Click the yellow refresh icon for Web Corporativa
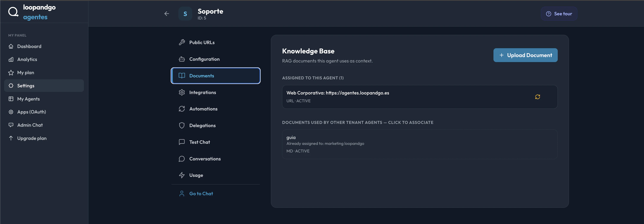644x224 pixels. coord(537,97)
